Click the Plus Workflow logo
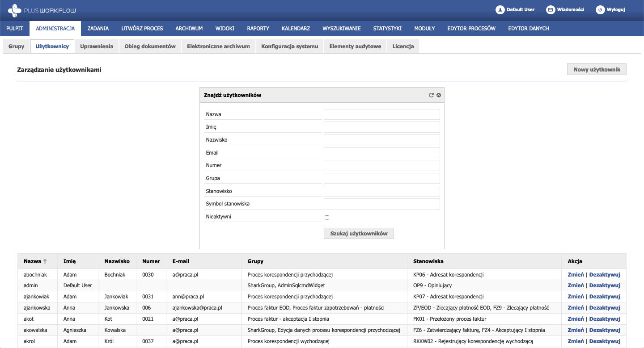This screenshot has height=348, width=644. coord(42,9)
